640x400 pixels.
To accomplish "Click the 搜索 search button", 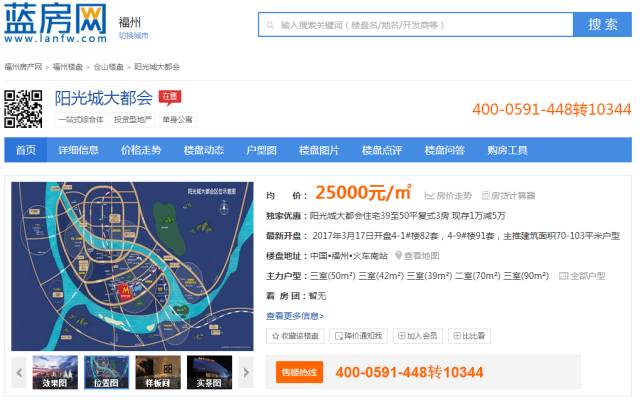I will 602,24.
